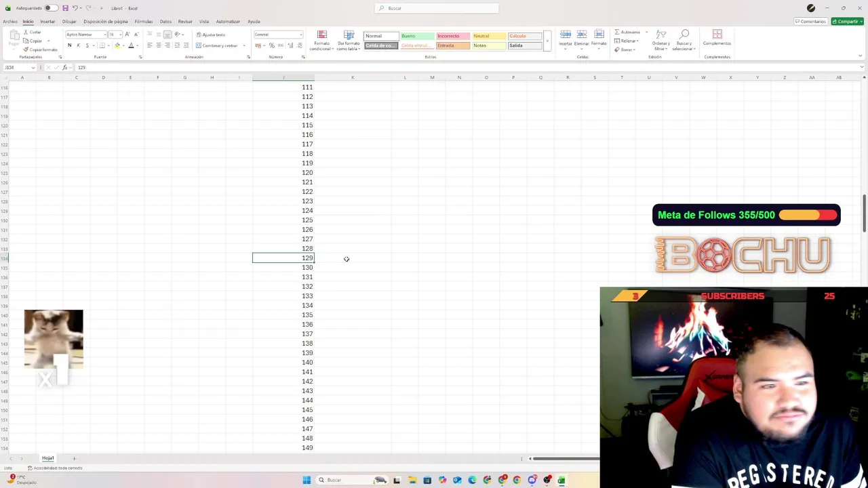Apply the Bueno cell style
Viewport: 868px width, 488px height.
417,36
